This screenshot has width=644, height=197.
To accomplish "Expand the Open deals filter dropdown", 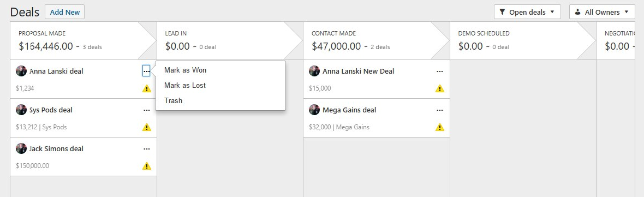I will [x=527, y=12].
